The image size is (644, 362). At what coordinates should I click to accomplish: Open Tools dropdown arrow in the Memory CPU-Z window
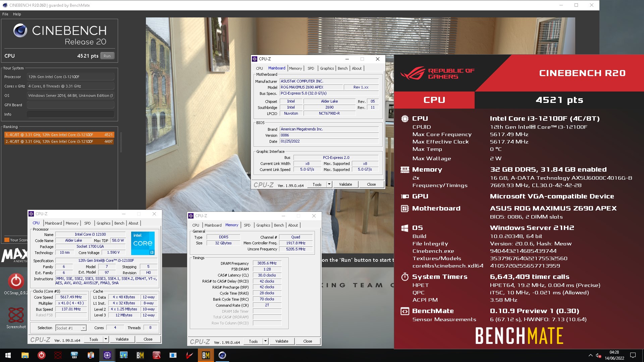[x=265, y=341]
